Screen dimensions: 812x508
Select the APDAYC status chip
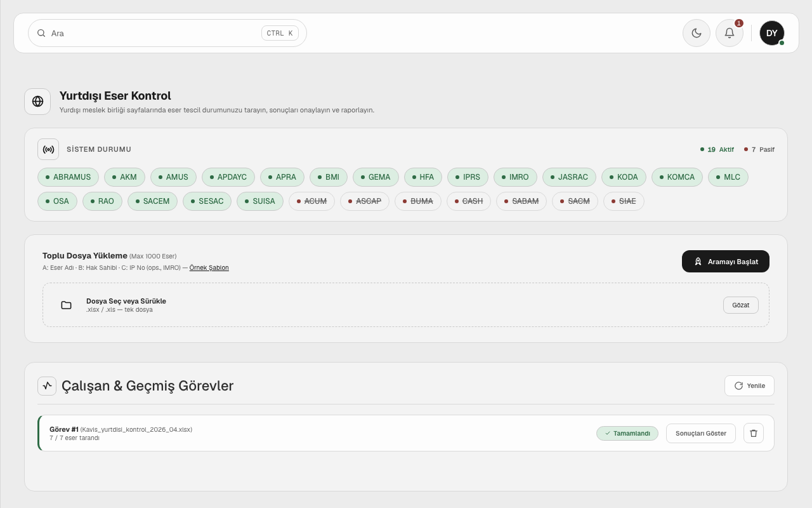pos(228,177)
